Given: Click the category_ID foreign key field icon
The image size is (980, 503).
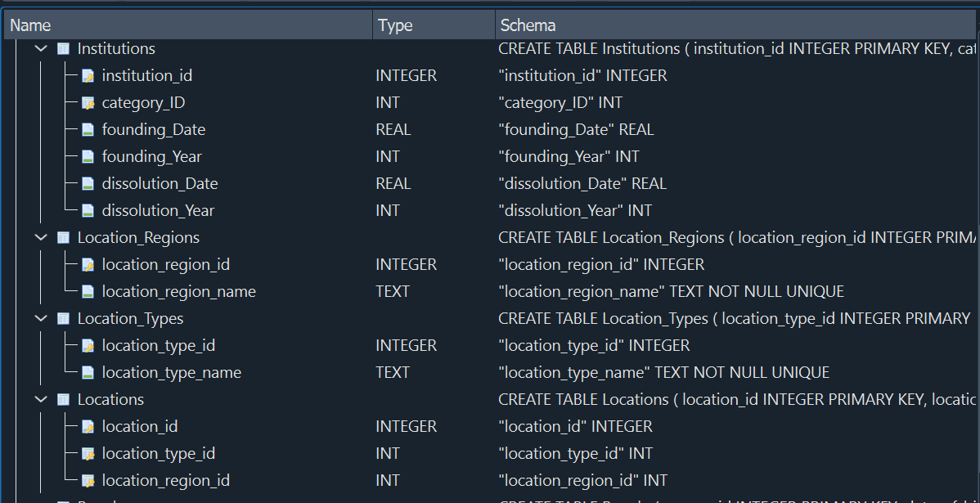Looking at the screenshot, I should pyautogui.click(x=88, y=102).
